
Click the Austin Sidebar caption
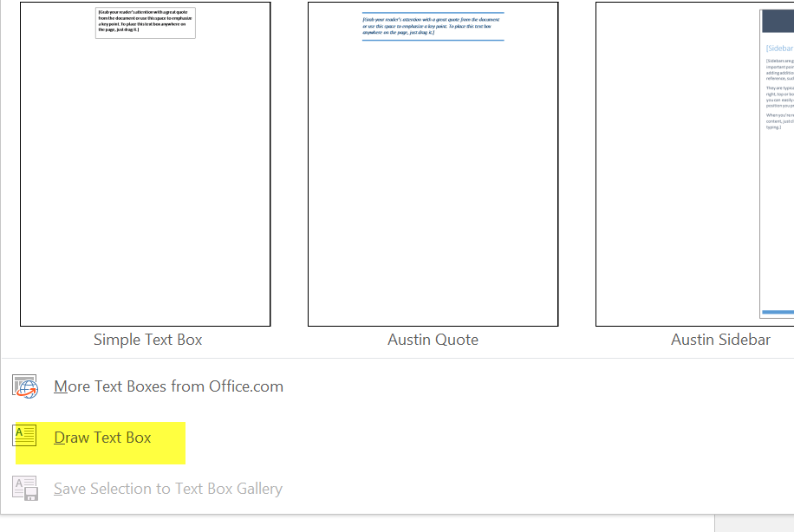(x=720, y=340)
